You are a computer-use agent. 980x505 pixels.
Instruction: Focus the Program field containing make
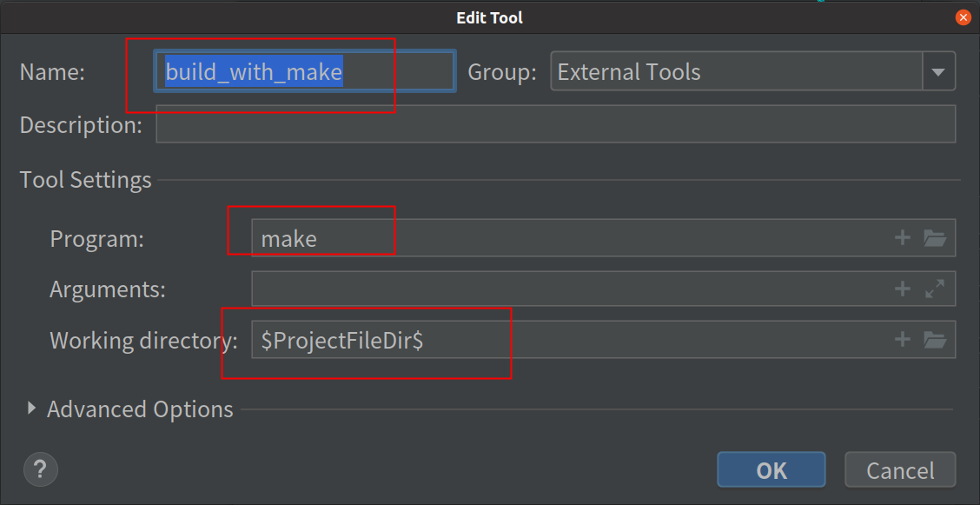tap(603, 237)
